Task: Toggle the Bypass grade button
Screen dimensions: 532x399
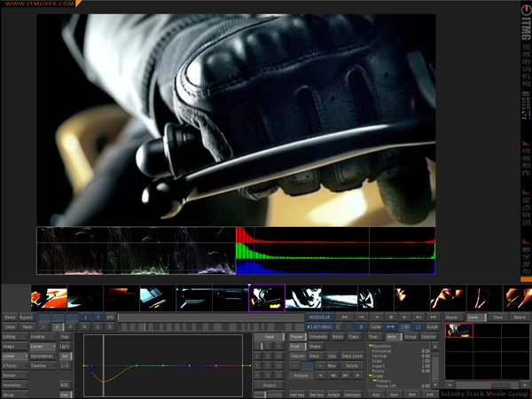Action: pos(27,317)
